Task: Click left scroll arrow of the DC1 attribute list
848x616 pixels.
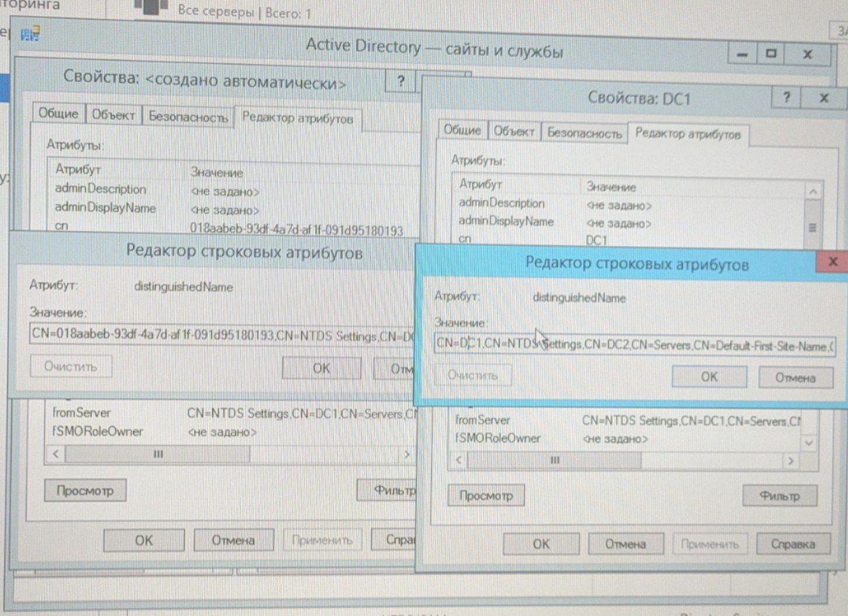Action: 459,460
